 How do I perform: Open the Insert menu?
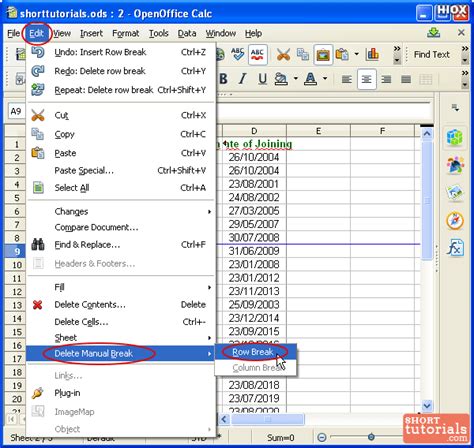(91, 33)
